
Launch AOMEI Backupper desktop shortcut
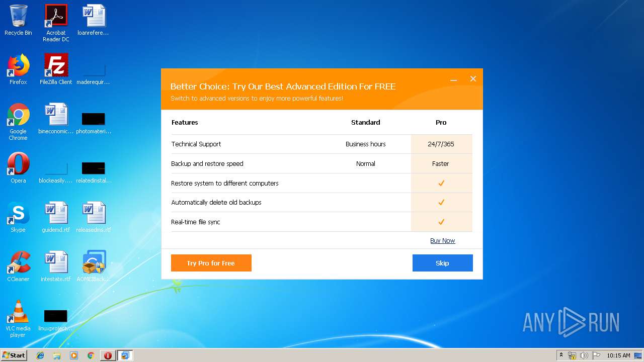pos(93,266)
